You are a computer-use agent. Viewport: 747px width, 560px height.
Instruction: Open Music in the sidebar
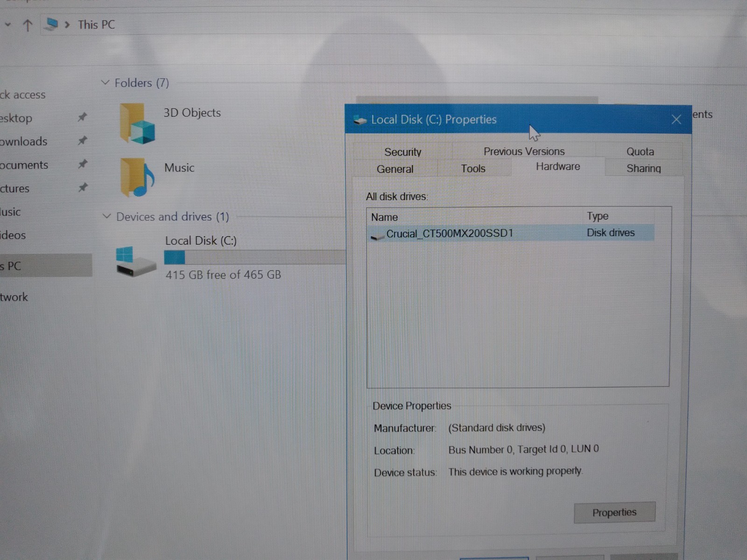pos(11,212)
